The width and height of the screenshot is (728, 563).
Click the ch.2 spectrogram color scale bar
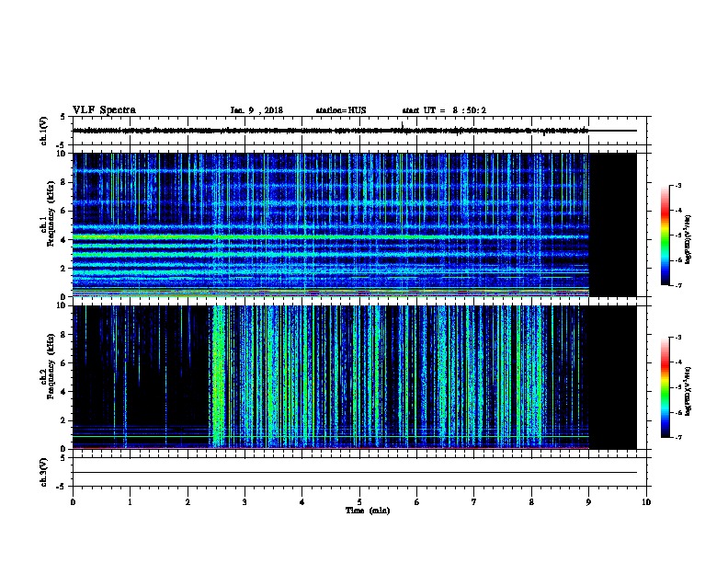[665, 387]
